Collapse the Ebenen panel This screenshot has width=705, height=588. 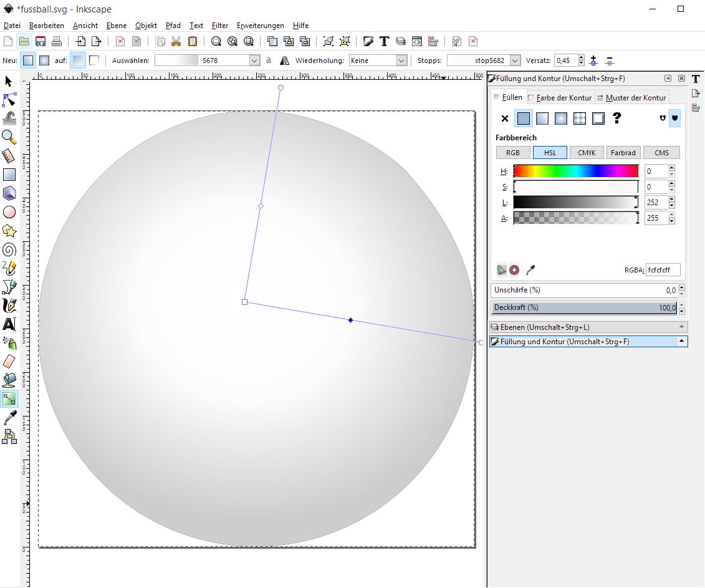click(x=681, y=327)
